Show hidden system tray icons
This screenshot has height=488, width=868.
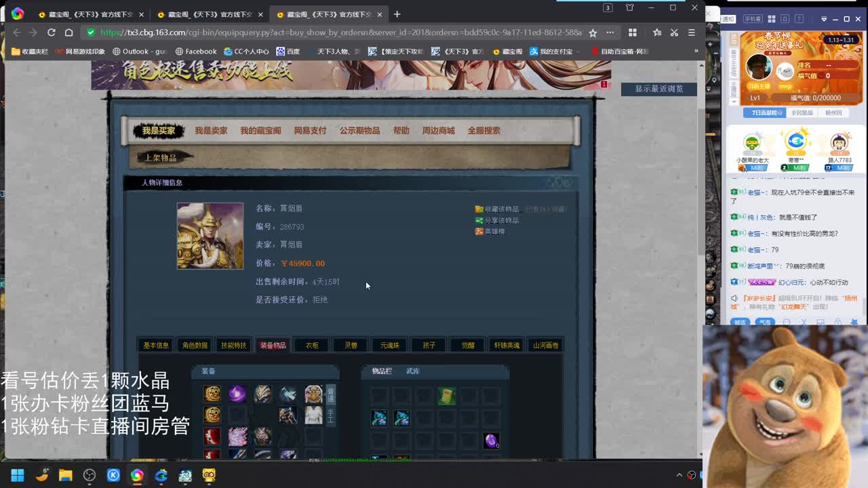679,475
